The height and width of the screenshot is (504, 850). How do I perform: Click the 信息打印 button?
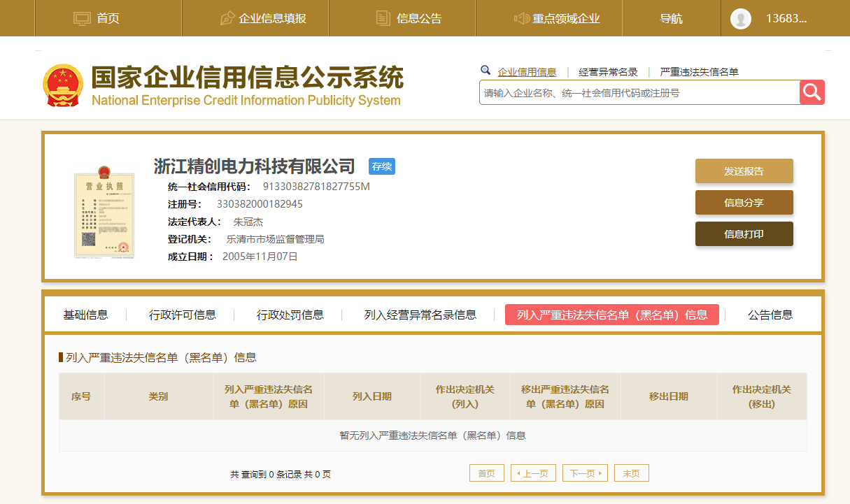point(744,234)
